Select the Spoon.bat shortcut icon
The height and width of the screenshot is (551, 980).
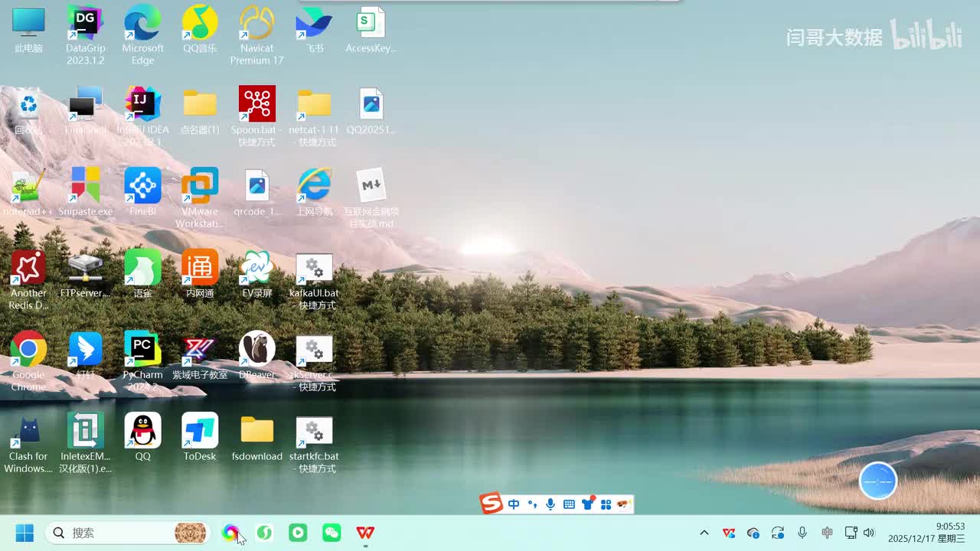pyautogui.click(x=256, y=116)
